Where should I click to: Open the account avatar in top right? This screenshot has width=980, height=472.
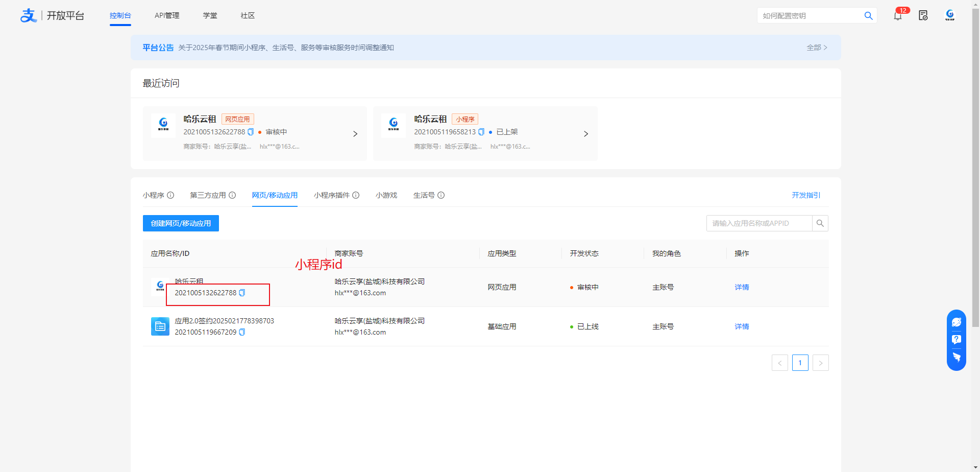point(950,15)
